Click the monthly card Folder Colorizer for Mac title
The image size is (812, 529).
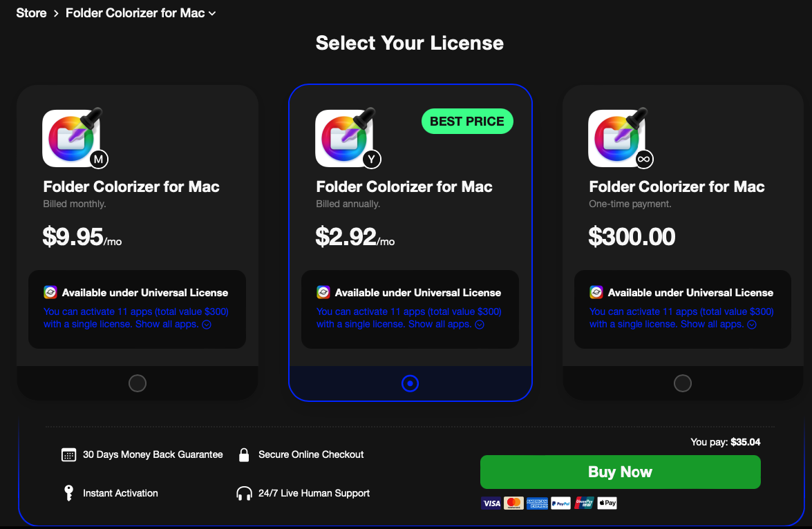[131, 187]
